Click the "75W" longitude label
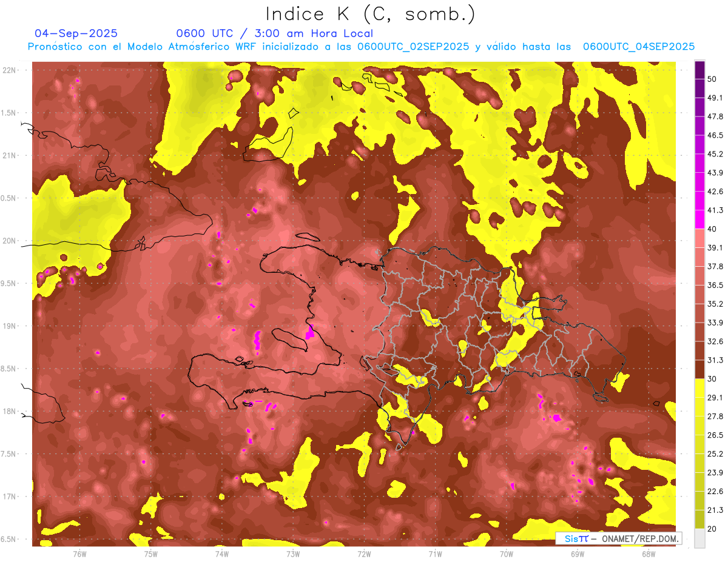This screenshot has width=728, height=562. point(150,554)
